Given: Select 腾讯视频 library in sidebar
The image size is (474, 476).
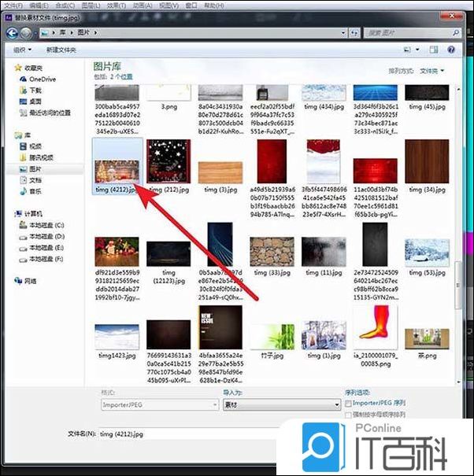Looking at the screenshot, I should click(x=36, y=157).
